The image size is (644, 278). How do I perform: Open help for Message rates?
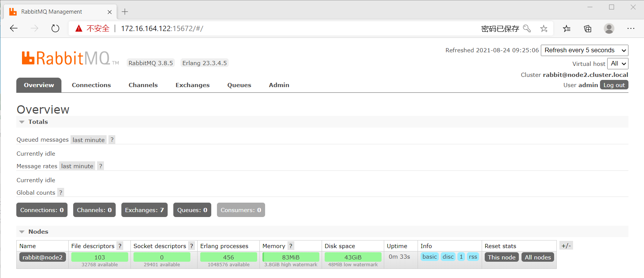click(x=101, y=166)
